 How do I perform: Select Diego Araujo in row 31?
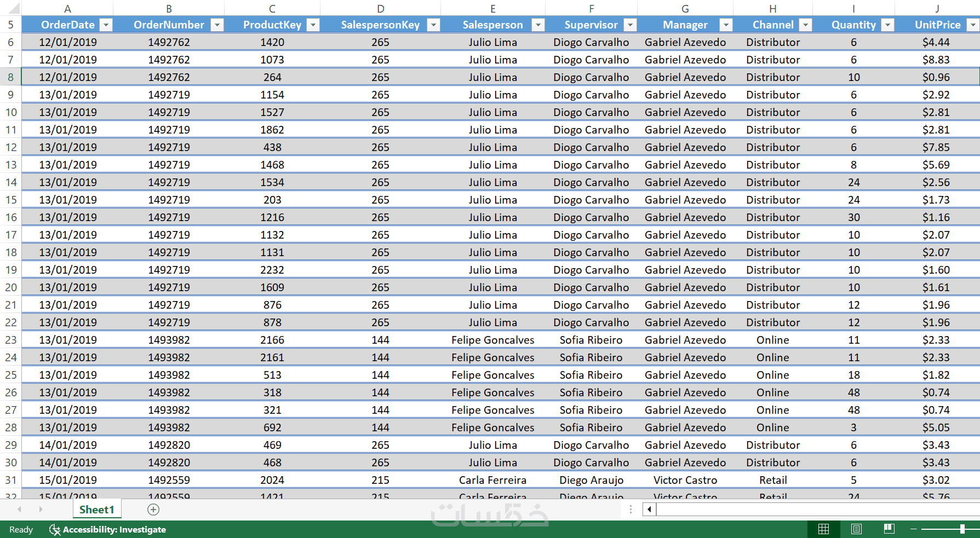[x=591, y=480]
